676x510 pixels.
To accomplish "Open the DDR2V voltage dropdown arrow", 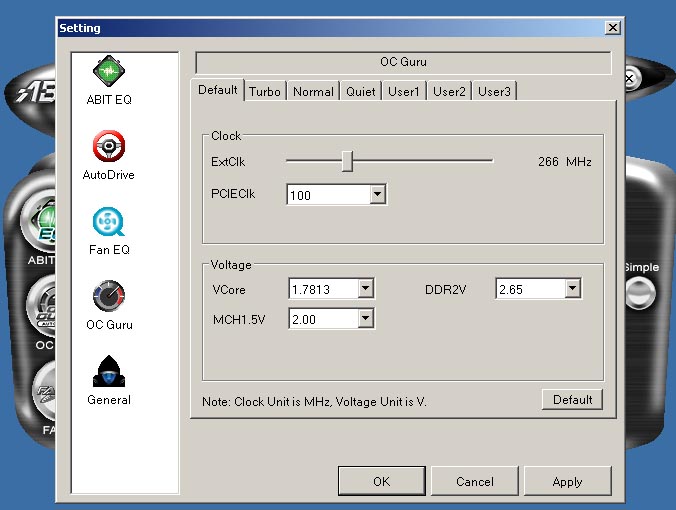I will [572, 288].
